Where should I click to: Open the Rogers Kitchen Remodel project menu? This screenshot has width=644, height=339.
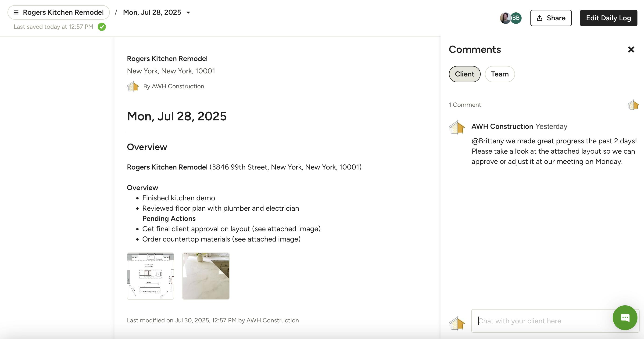(63, 13)
